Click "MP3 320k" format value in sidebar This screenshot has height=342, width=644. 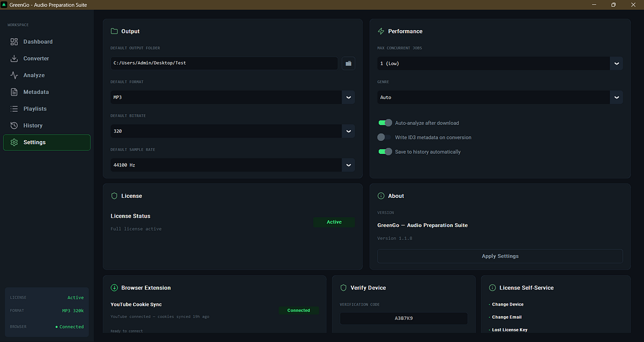point(72,311)
